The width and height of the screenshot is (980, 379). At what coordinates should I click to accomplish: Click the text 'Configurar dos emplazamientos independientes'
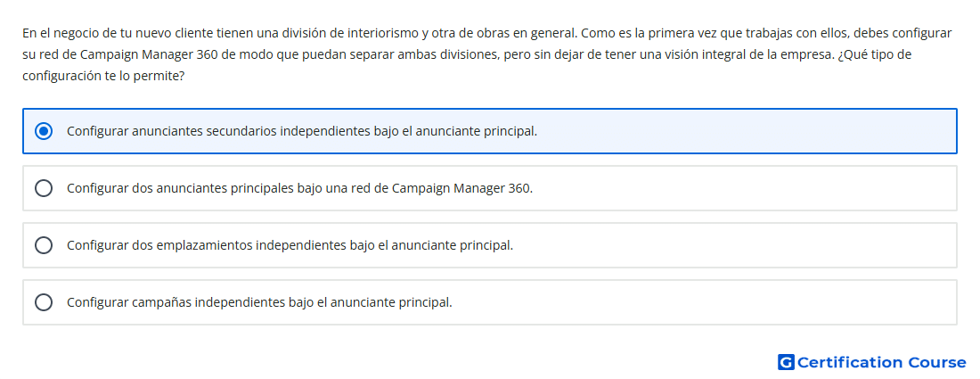(207, 245)
